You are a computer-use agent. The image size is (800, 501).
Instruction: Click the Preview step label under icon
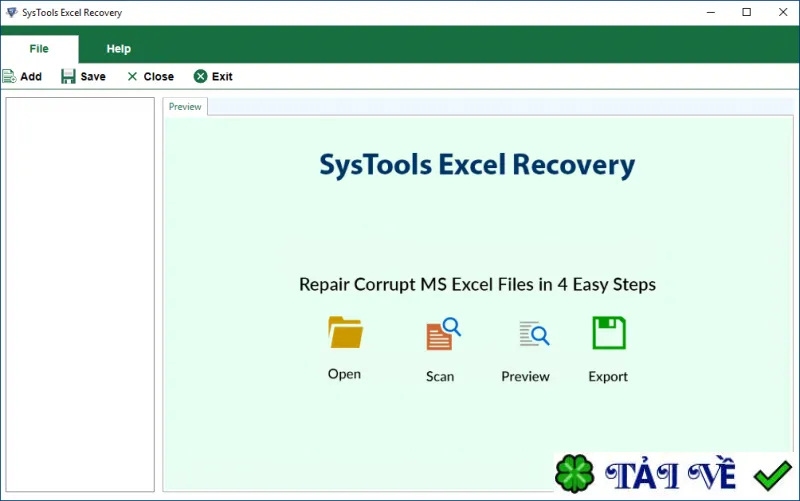pyautogui.click(x=526, y=377)
